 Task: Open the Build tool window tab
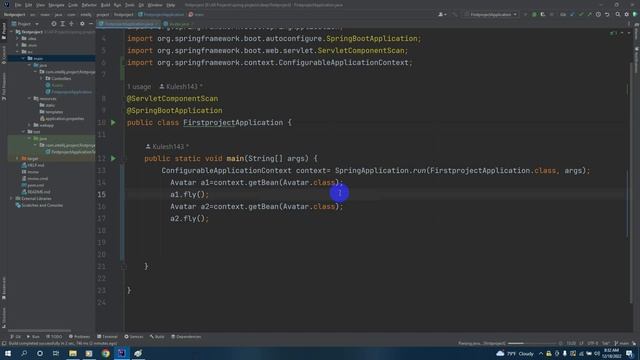coord(157,337)
